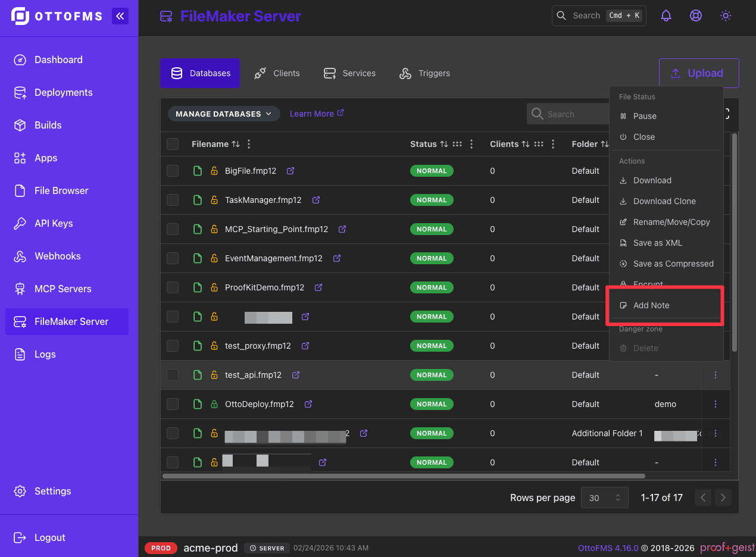756x557 pixels.
Task: Select the test_proxy.fmp12 row checkbox
Action: (173, 346)
